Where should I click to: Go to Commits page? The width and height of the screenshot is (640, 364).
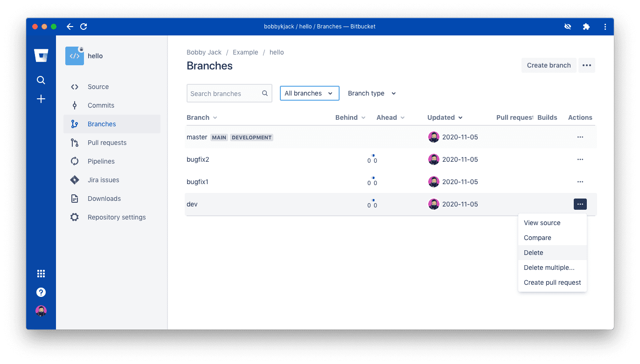click(112, 105)
